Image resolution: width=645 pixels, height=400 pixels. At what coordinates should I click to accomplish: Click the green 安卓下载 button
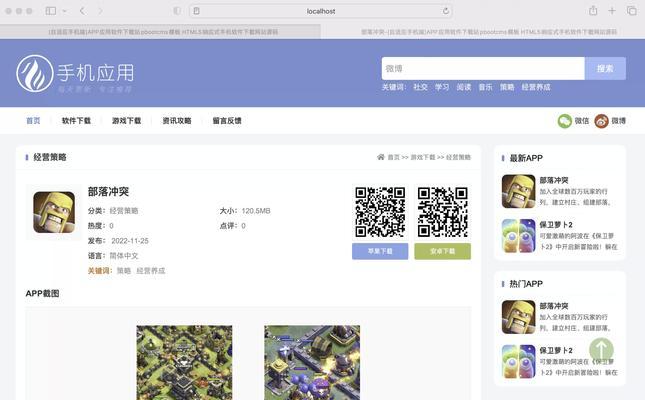[x=443, y=251]
